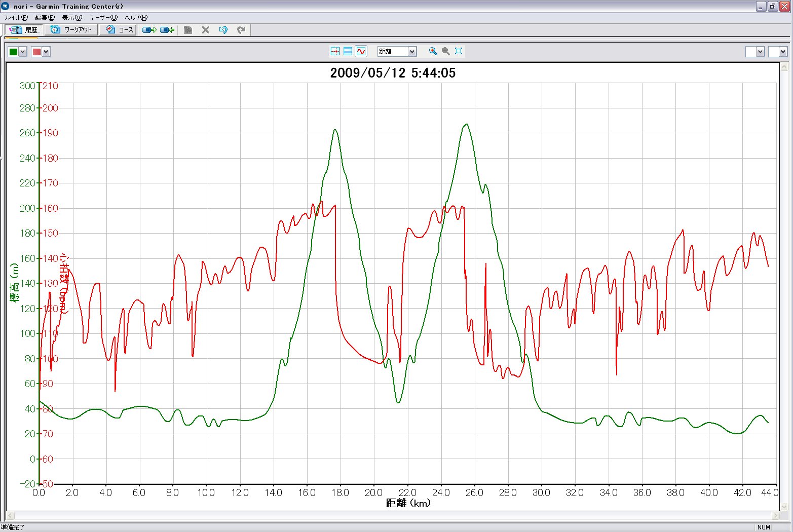
Task: Open the ヘルプ(H) menu
Action: (x=136, y=18)
